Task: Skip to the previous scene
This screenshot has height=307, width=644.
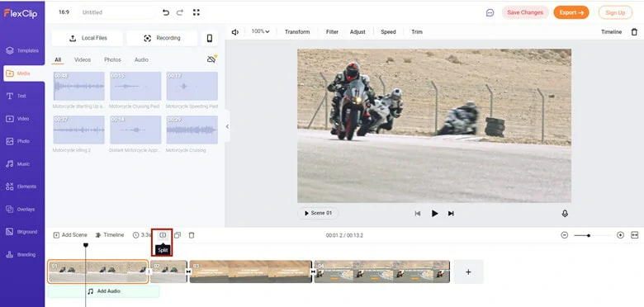Action: (418, 214)
